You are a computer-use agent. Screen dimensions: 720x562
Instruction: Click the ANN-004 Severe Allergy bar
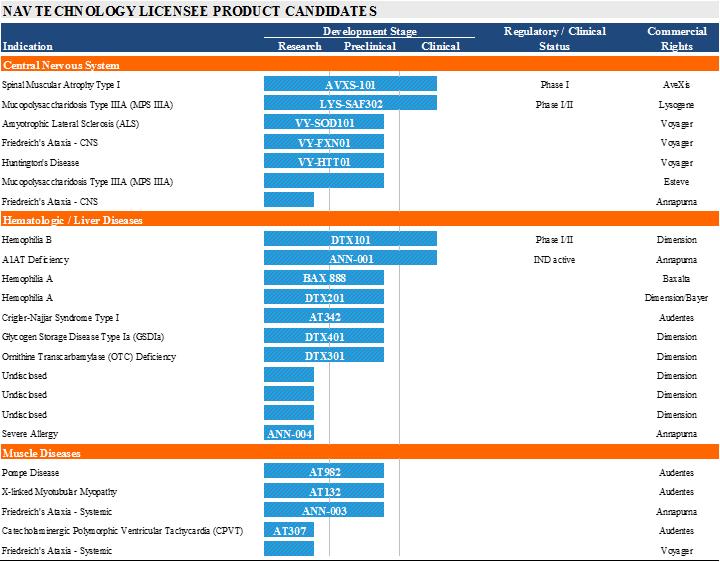pyautogui.click(x=289, y=433)
